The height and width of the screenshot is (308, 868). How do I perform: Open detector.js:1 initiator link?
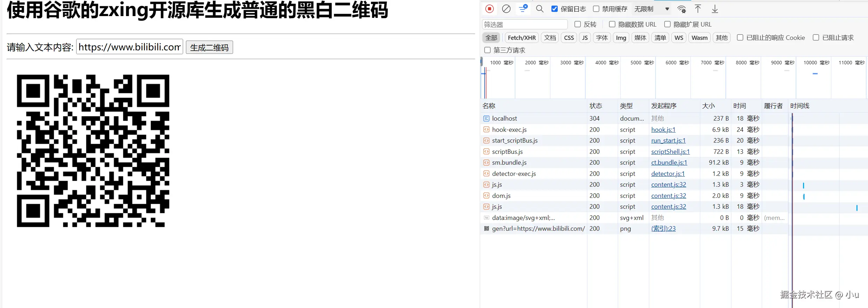coord(668,174)
